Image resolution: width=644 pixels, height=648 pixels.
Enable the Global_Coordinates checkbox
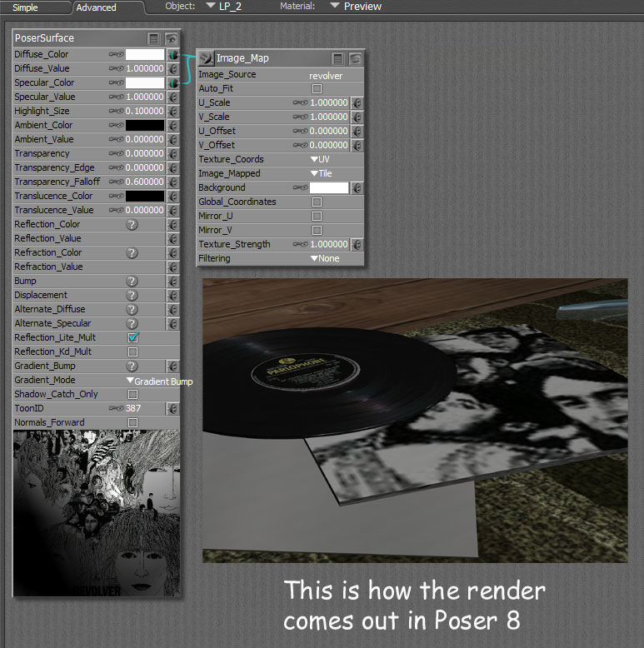pyautogui.click(x=317, y=202)
